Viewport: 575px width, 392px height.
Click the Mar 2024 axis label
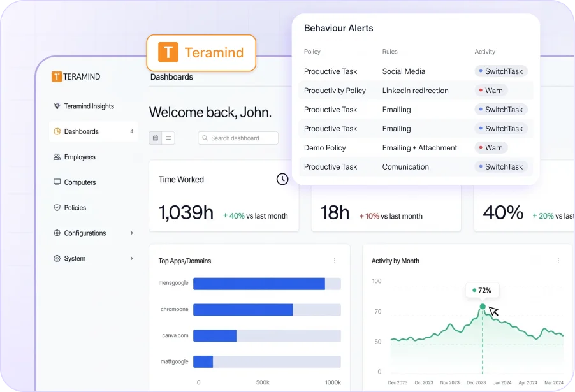(x=554, y=382)
